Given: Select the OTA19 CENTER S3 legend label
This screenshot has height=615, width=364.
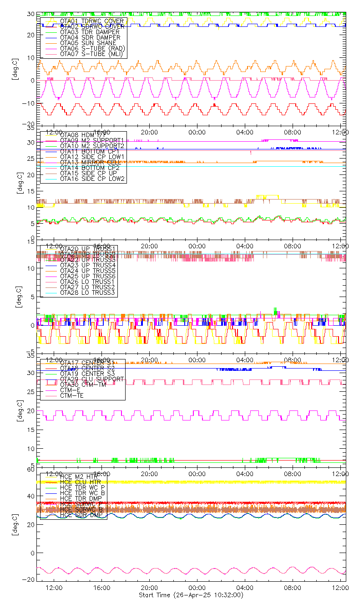Looking at the screenshot, I should point(87,374).
